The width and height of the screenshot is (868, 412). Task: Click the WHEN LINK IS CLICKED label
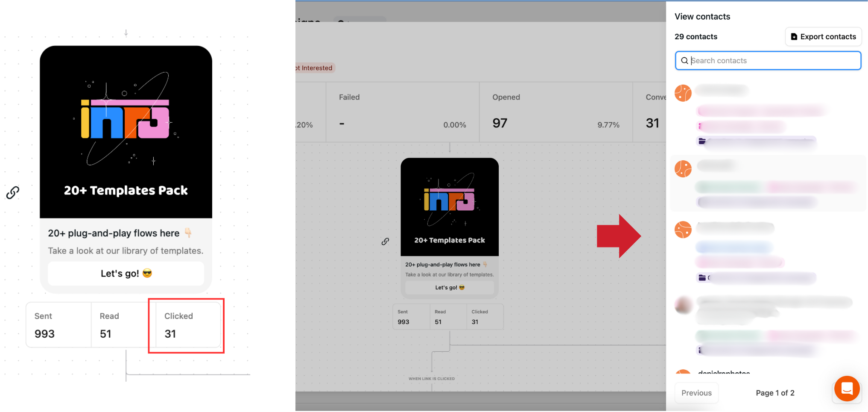[432, 379]
